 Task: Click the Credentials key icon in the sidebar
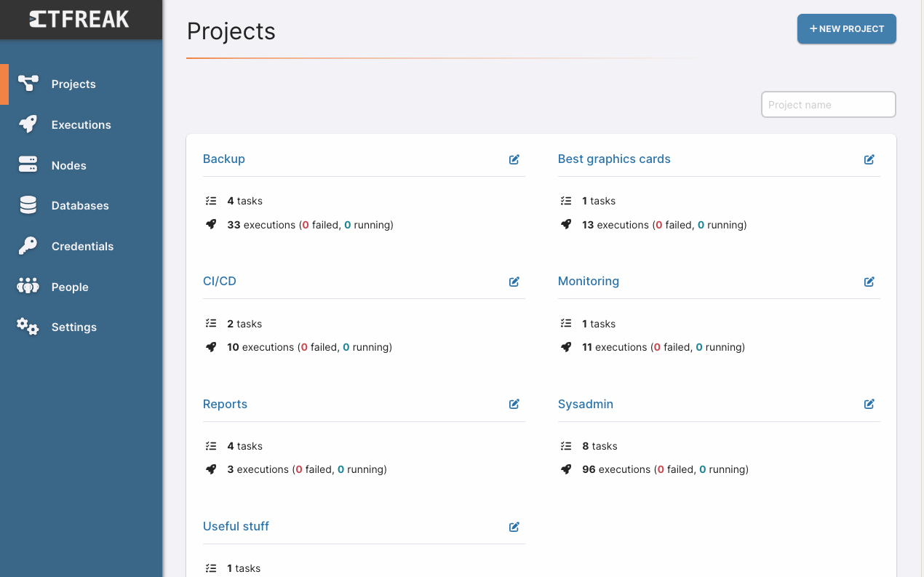pyautogui.click(x=28, y=246)
